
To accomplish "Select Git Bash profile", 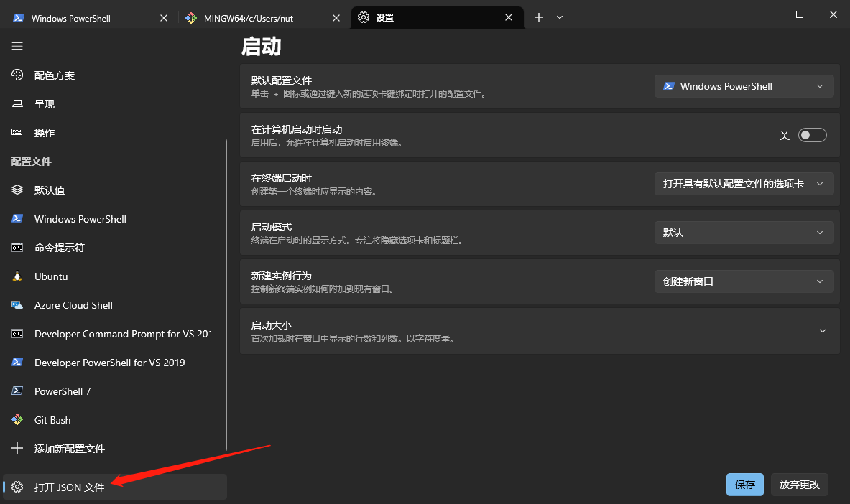I will click(x=114, y=420).
